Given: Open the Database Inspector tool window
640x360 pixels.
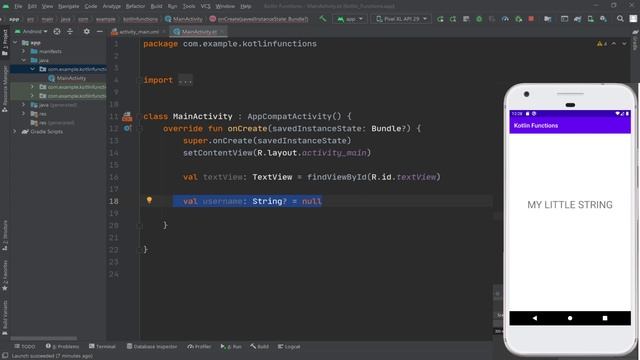Looking at the screenshot, I should click(152, 347).
